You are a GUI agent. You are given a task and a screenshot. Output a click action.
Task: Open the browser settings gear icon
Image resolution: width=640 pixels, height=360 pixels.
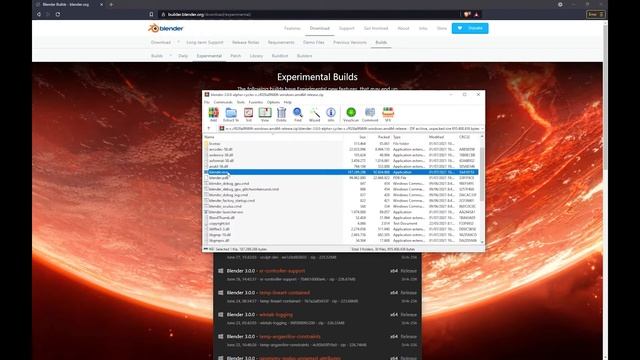pyautogui.click(x=560, y=4)
